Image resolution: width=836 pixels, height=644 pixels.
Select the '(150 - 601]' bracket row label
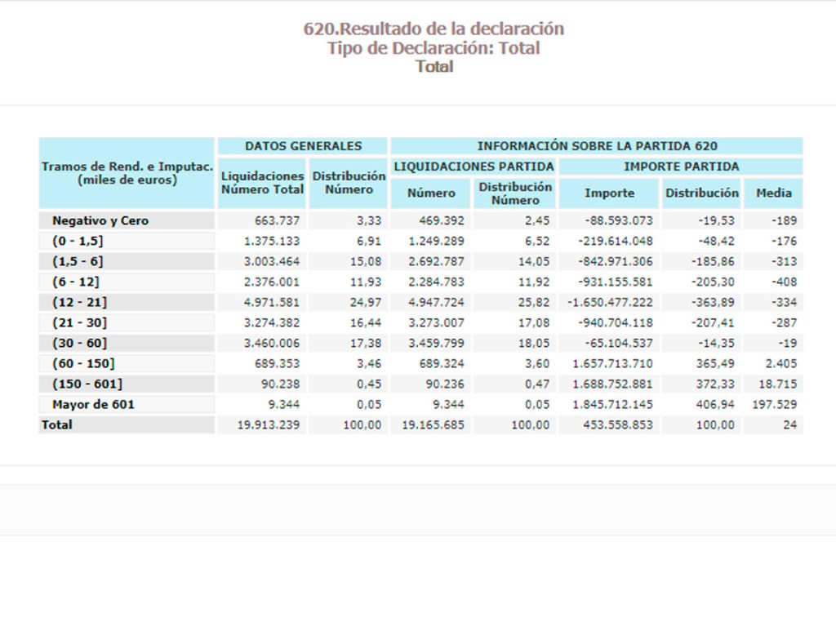(87, 384)
